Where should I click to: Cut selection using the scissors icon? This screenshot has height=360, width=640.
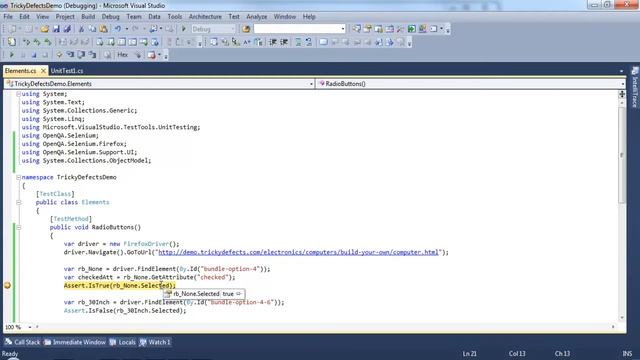coord(81,29)
